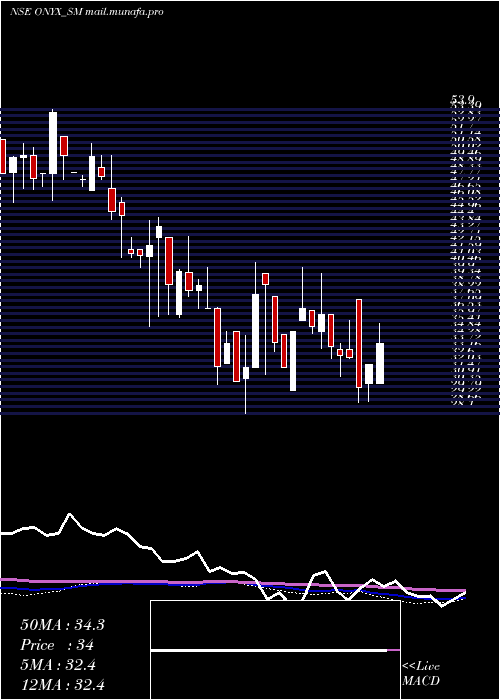Click the 12MA : 32.4 value
The width and height of the screenshot is (500, 700).
(62, 685)
